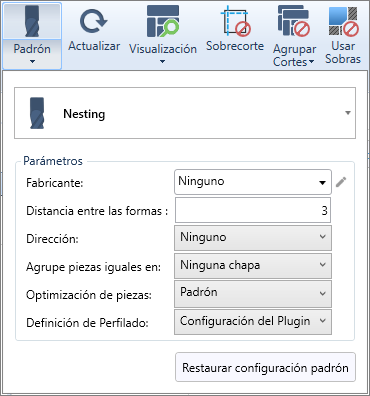Open the Optimización de piezas dropdown

click(x=253, y=294)
